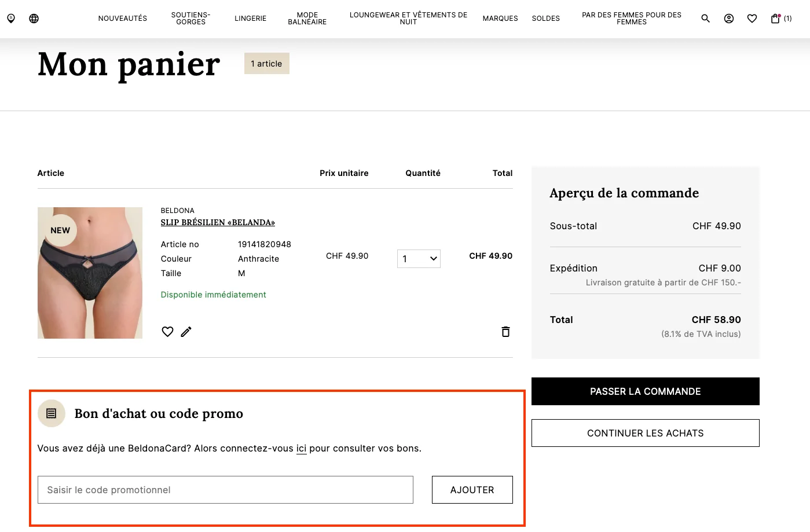Open the LINGERIE menu item
The image size is (810, 532).
click(250, 18)
